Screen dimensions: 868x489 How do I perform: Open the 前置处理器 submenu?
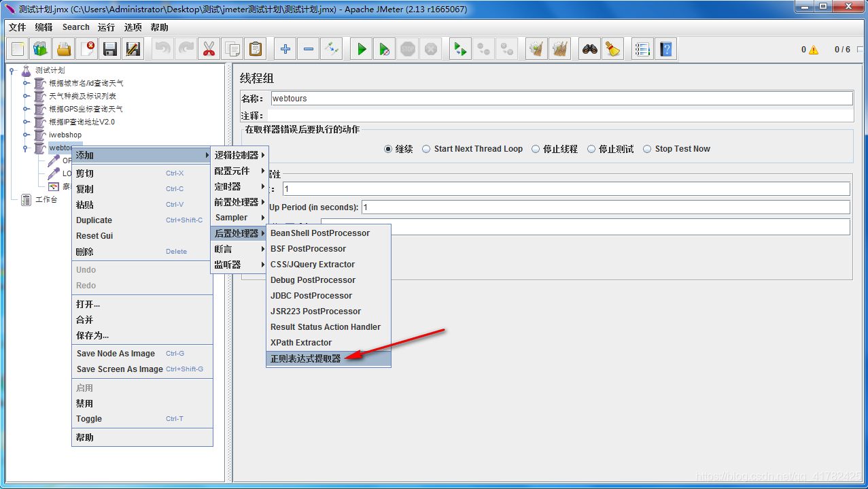pyautogui.click(x=239, y=202)
